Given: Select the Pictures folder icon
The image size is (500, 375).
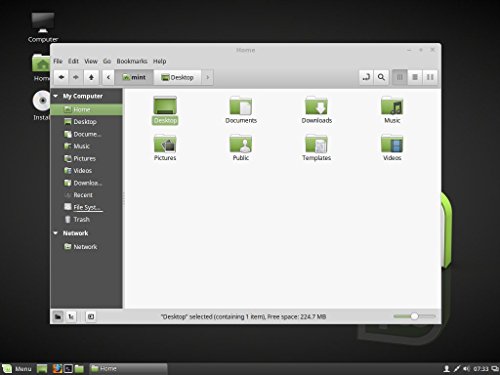Looking at the screenshot, I should [165, 148].
